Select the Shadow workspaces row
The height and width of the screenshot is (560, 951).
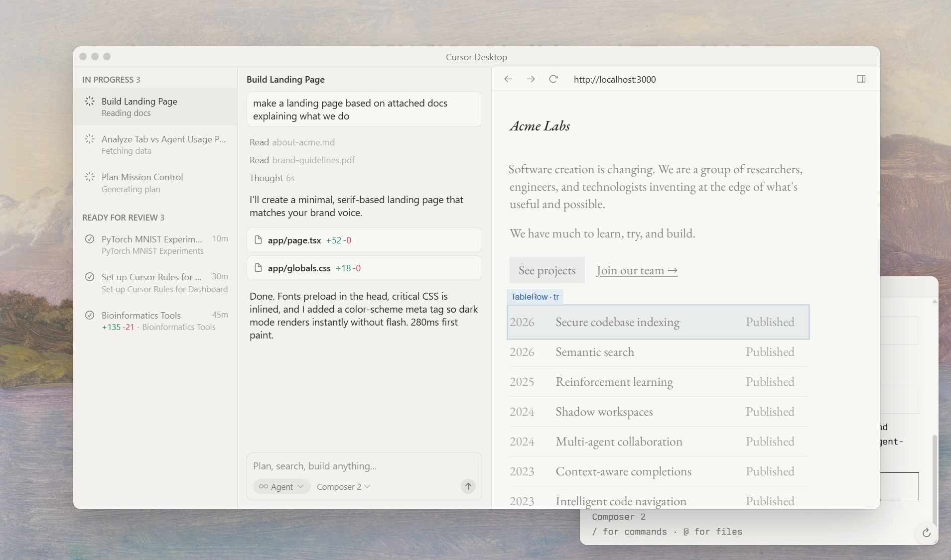658,412
